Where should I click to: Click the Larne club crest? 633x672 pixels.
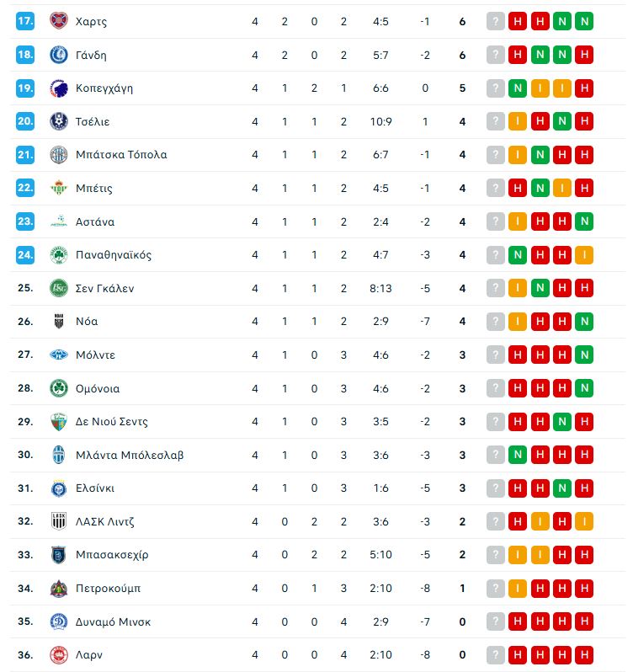[59, 654]
